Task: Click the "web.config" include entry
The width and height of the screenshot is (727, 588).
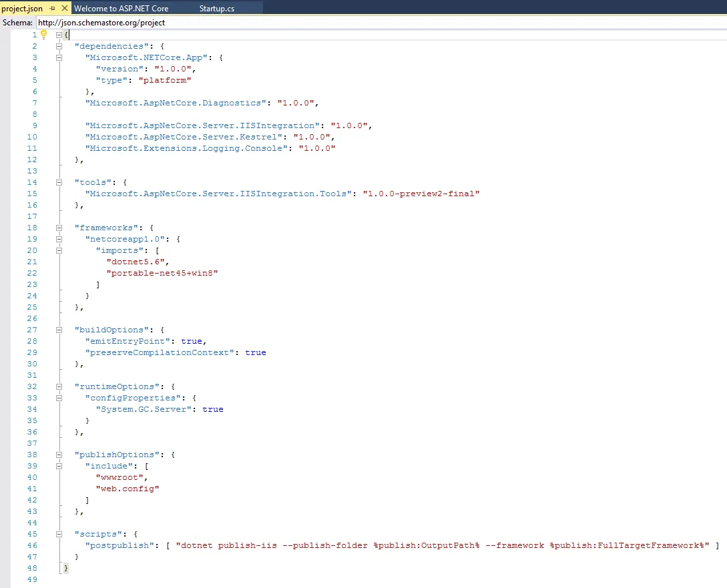Action: coord(128,489)
